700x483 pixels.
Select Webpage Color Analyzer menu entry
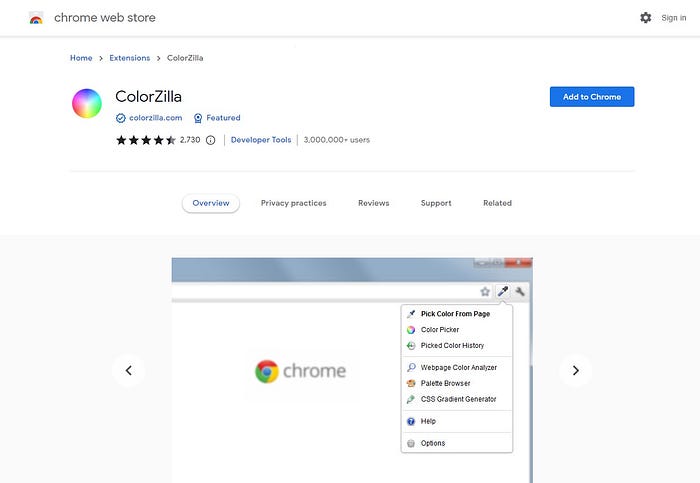click(x=457, y=367)
